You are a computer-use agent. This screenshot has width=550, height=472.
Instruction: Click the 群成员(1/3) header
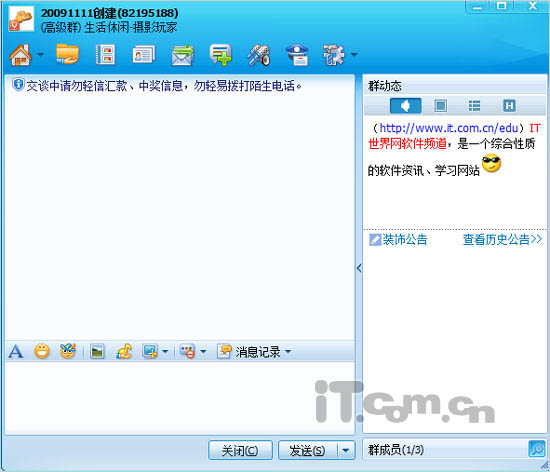click(x=396, y=450)
